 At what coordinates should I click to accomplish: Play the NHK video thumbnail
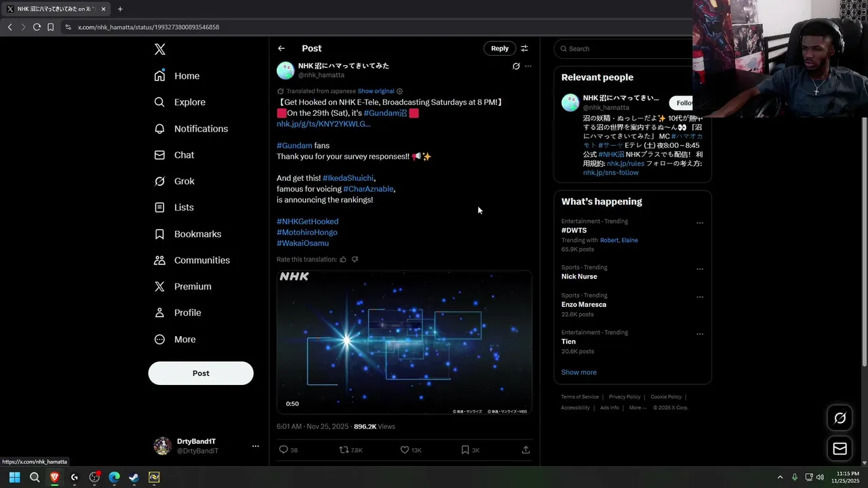[x=404, y=342]
